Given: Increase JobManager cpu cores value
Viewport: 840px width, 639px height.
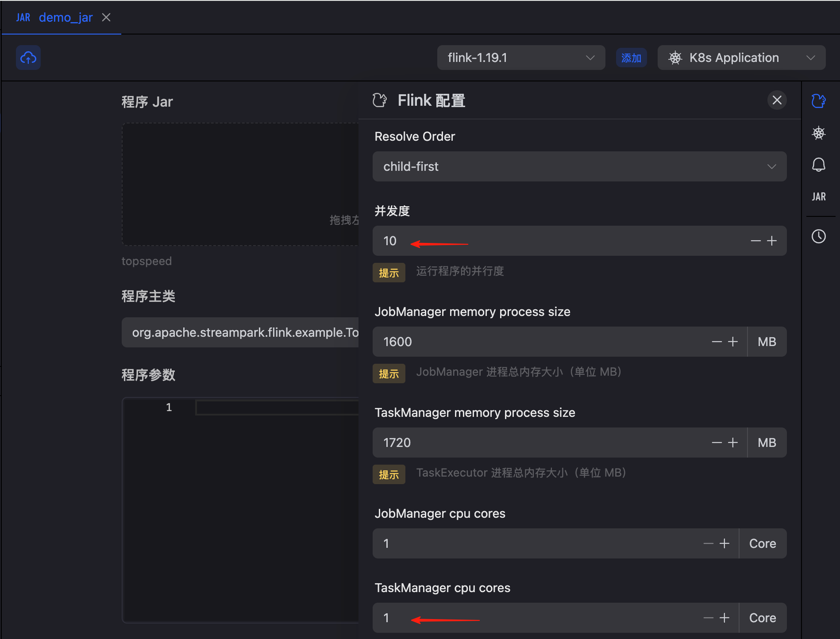Looking at the screenshot, I should click(724, 543).
